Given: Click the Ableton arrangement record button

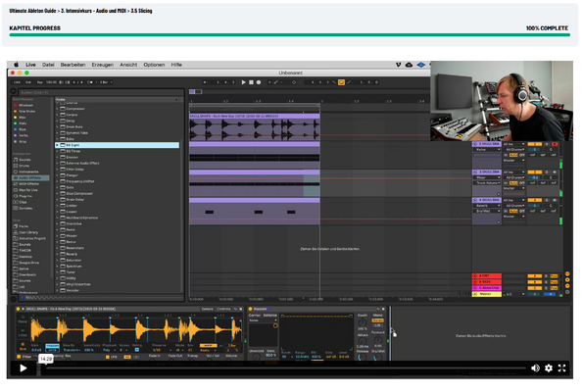Looking at the screenshot, I should 259,82.
